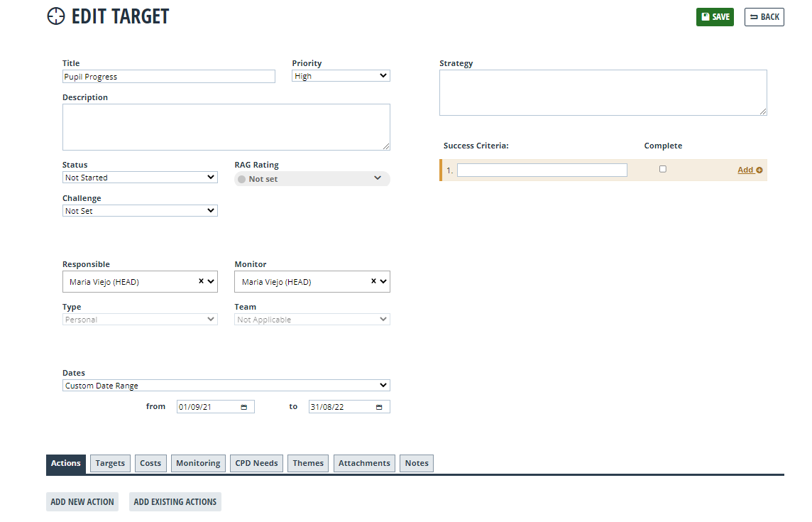This screenshot has width=812, height=522.
Task: Open the Challenge dropdown showing Not Set
Action: [x=140, y=211]
